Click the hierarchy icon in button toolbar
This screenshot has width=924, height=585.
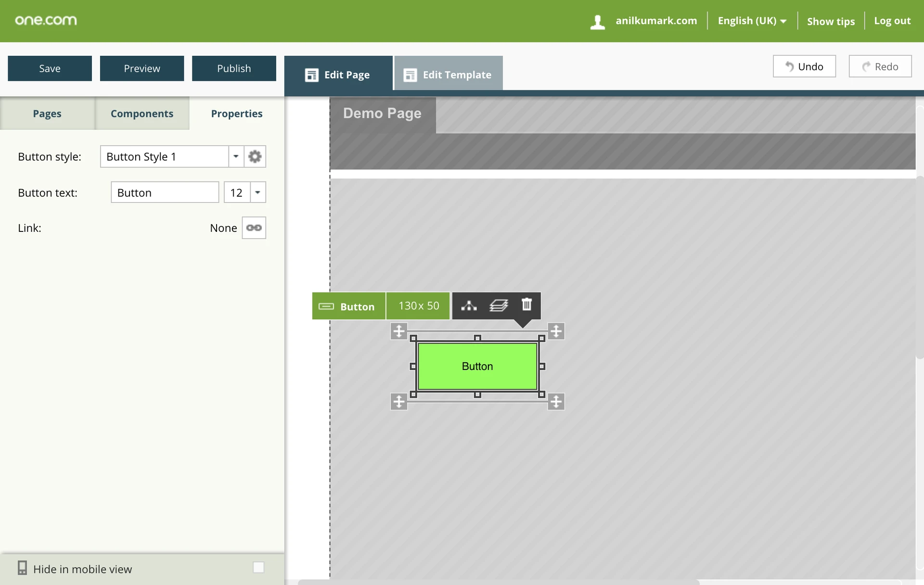pyautogui.click(x=469, y=306)
